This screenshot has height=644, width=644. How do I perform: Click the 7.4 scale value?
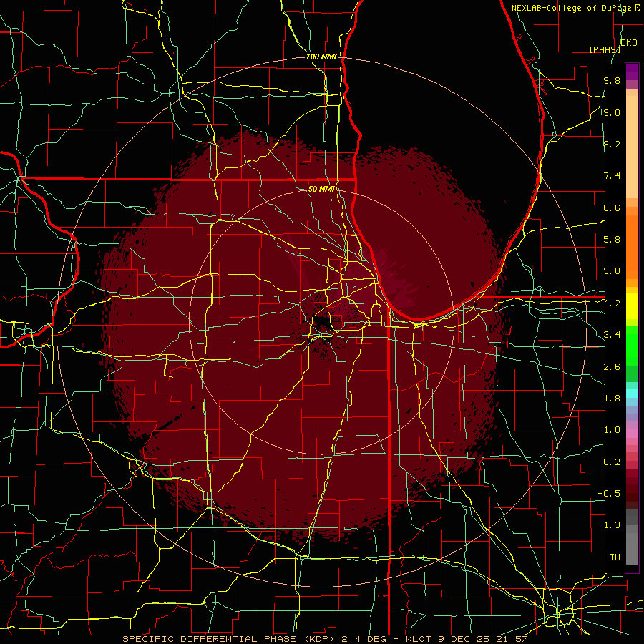pos(612,176)
